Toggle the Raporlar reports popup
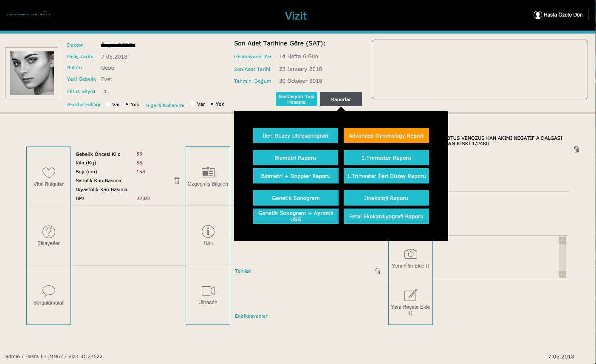This screenshot has width=596, height=364. coord(341,99)
